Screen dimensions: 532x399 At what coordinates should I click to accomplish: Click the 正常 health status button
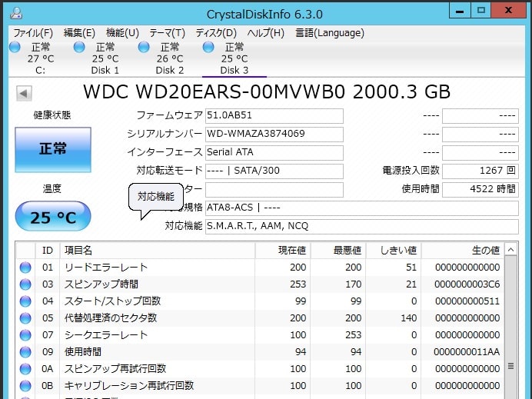[53, 150]
